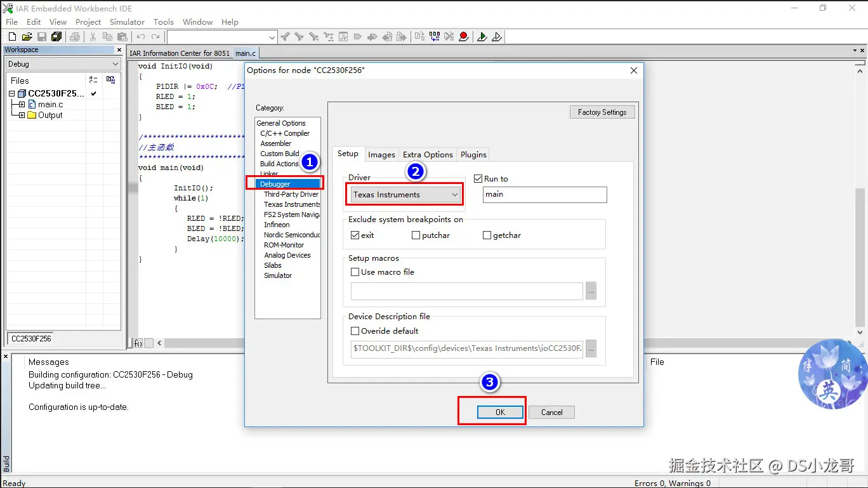Click Cancel in Options dialog
This screenshot has width=868, height=488.
(551, 412)
